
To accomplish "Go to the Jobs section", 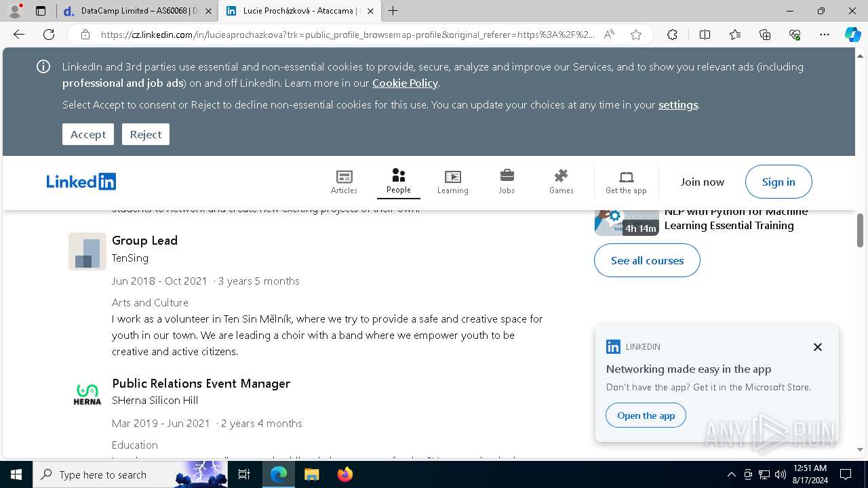I will [x=507, y=182].
